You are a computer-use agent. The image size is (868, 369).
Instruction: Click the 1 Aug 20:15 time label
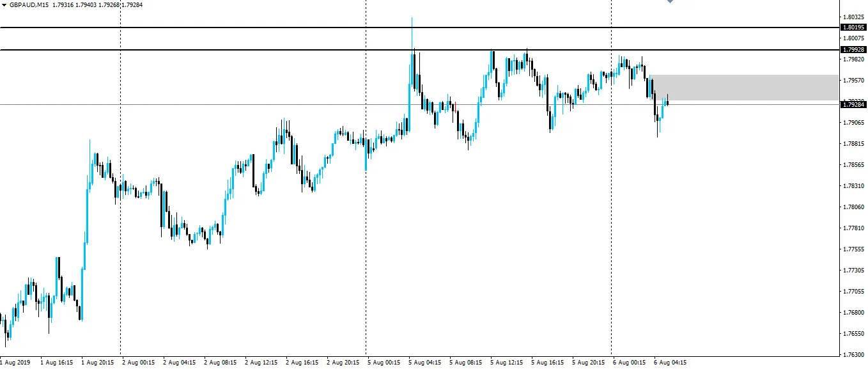tap(97, 362)
